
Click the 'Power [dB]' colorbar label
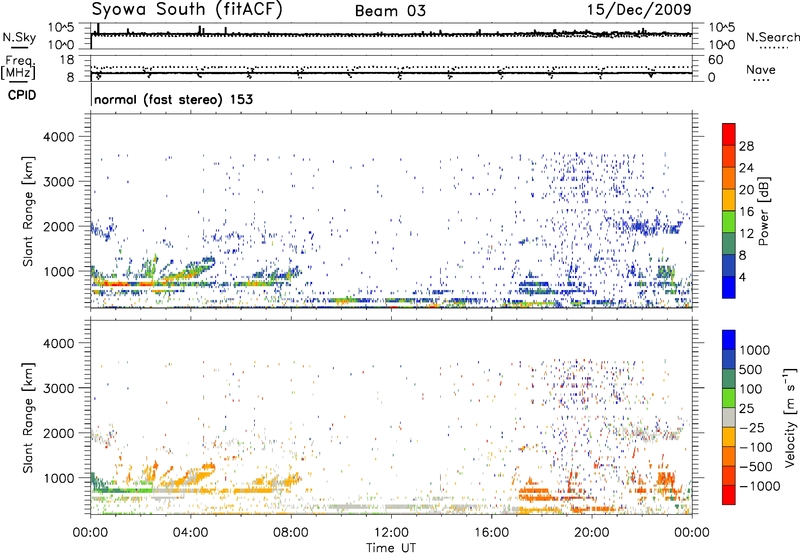[763, 211]
